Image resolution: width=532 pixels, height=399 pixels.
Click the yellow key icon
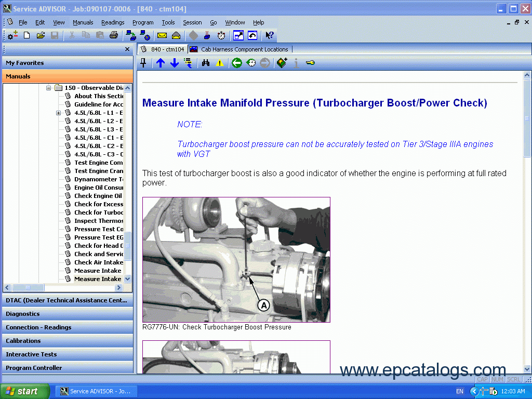(x=310, y=63)
